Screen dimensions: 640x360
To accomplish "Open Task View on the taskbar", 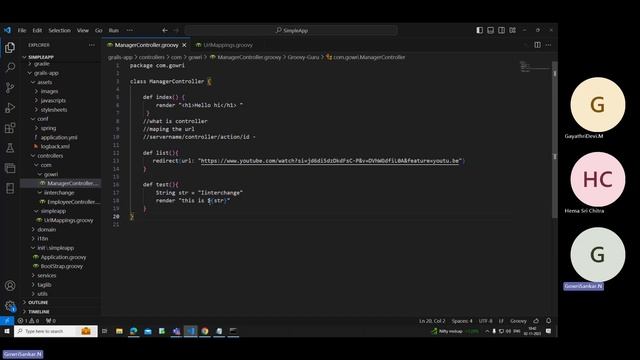I will click(104, 331).
